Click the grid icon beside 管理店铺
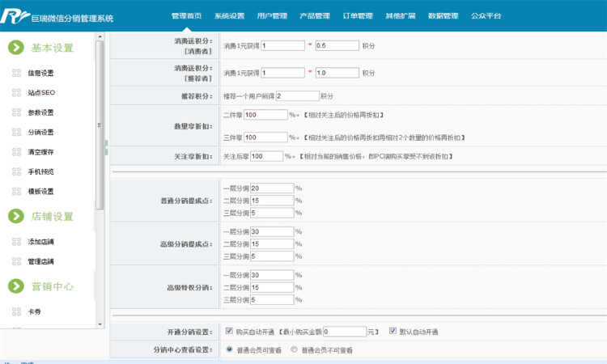Viewport: 607px width, 364px height. [x=17, y=261]
